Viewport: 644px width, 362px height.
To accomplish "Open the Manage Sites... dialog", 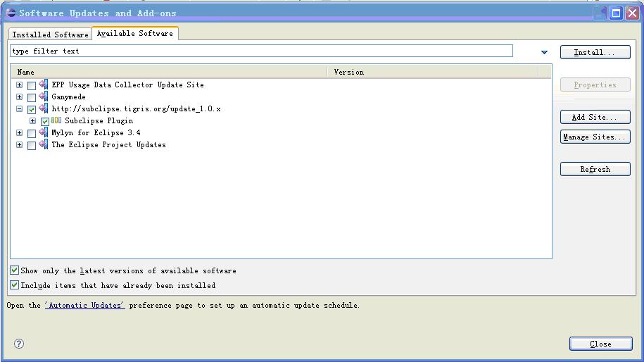I will [x=595, y=137].
